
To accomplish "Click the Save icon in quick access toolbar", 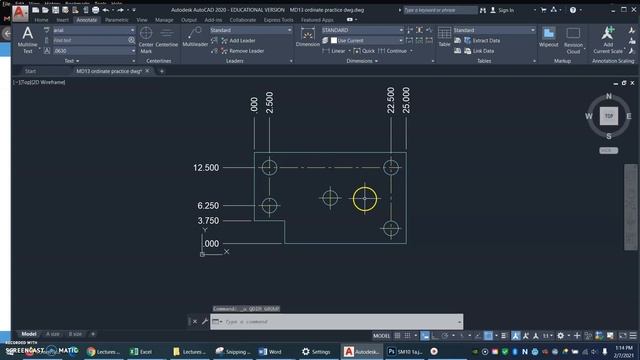I will click(56, 10).
